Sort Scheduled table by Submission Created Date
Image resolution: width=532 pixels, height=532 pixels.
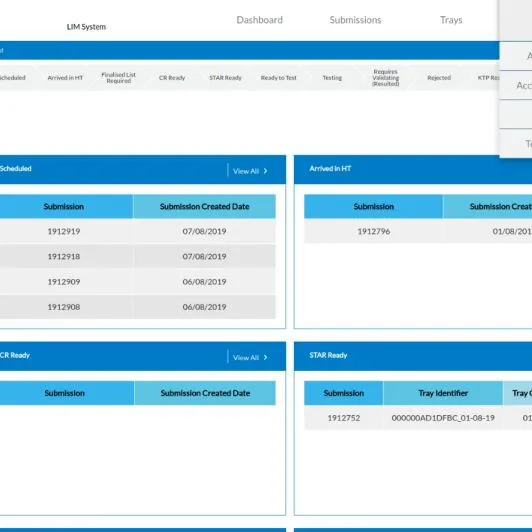205,206
